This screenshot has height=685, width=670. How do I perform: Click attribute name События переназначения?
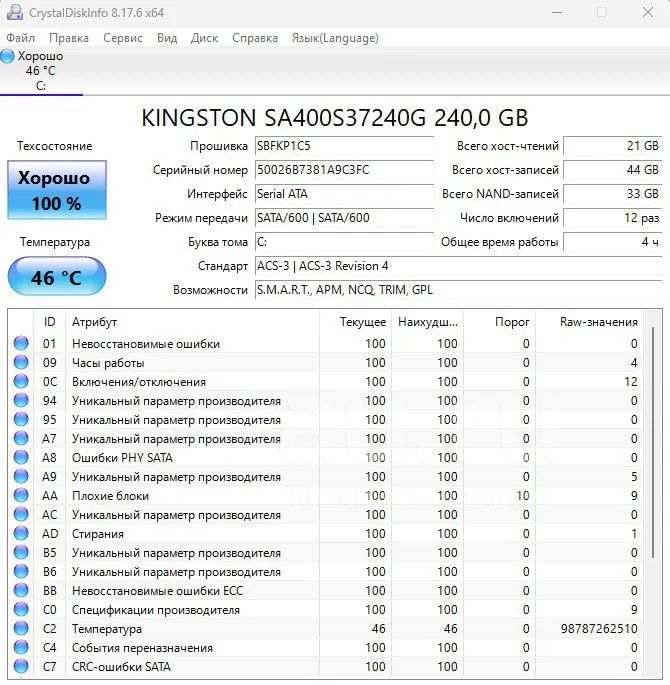(142, 648)
